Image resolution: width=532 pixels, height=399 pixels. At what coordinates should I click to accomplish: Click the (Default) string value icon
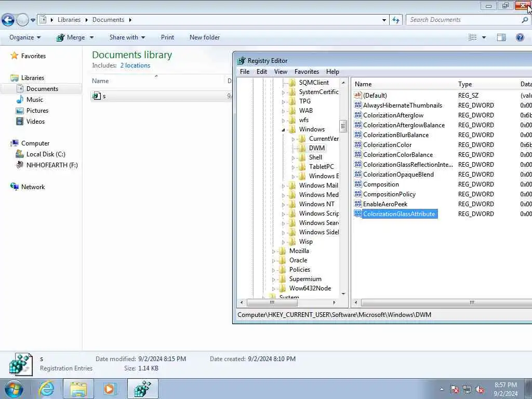click(357, 96)
